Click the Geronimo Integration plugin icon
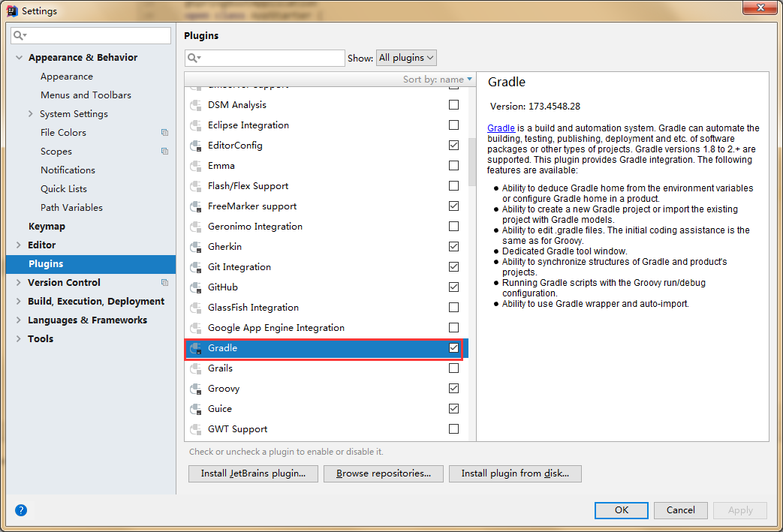Screen dimensions: 783x532 pyautogui.click(x=196, y=227)
